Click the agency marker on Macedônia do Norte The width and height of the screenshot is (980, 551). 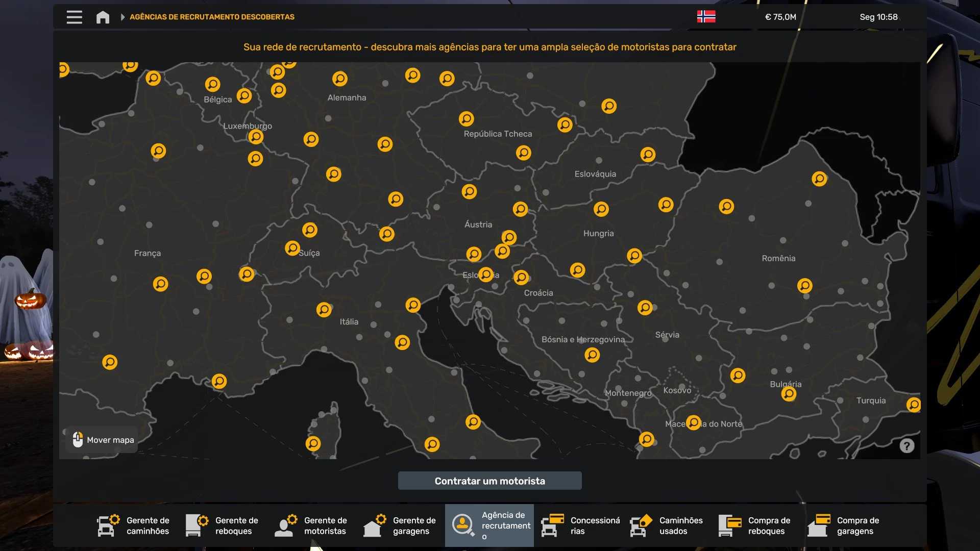[693, 422]
